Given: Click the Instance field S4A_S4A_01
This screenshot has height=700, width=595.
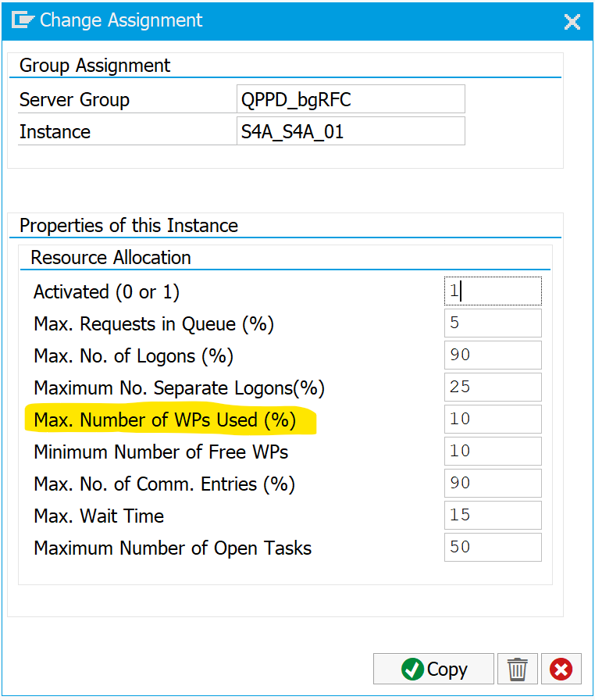Looking at the screenshot, I should (x=351, y=131).
